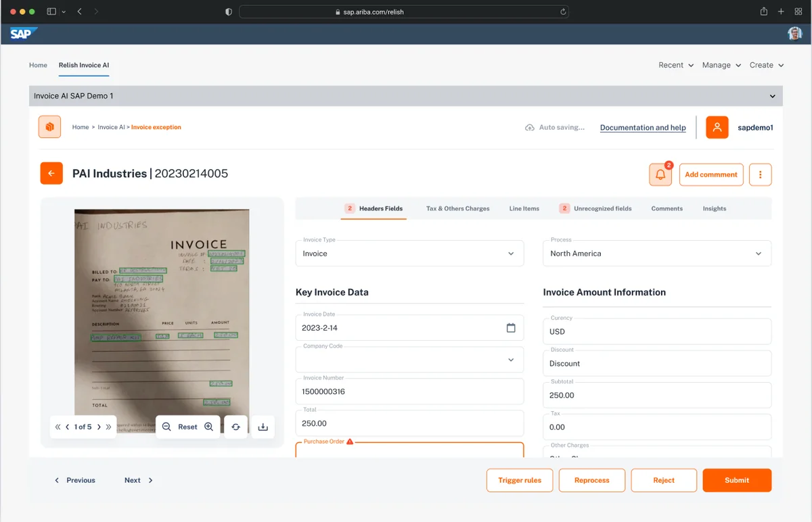Open the three-dot more options menu
812x522 pixels.
[761, 174]
